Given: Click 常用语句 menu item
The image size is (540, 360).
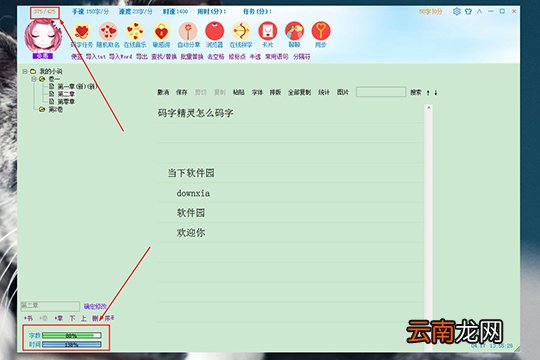Looking at the screenshot, I should coord(277,56).
